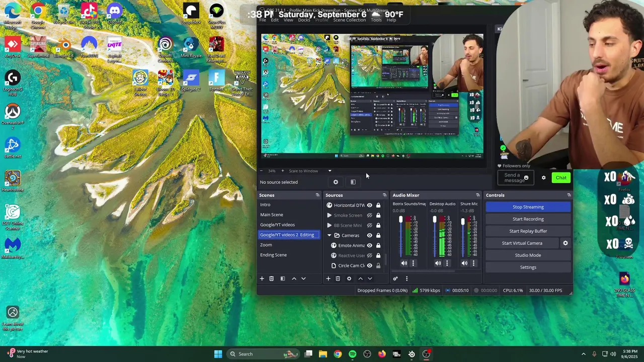Viewport: 644px width, 362px height.
Task: Zoom out preview with minus icon
Action: coord(261,171)
